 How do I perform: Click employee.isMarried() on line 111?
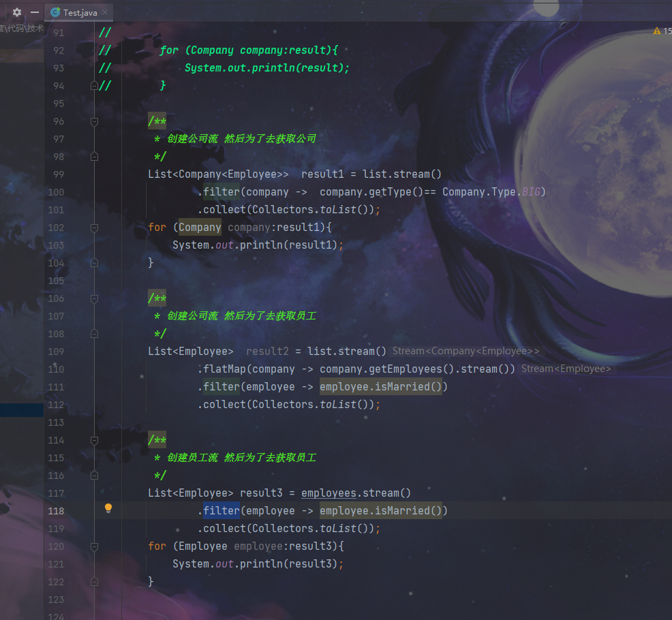click(x=381, y=387)
